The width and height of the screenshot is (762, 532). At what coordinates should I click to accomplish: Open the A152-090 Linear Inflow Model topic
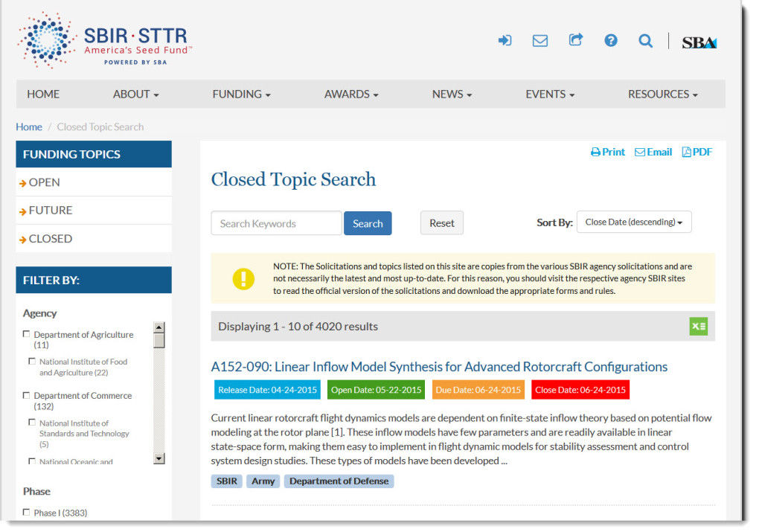(x=439, y=367)
